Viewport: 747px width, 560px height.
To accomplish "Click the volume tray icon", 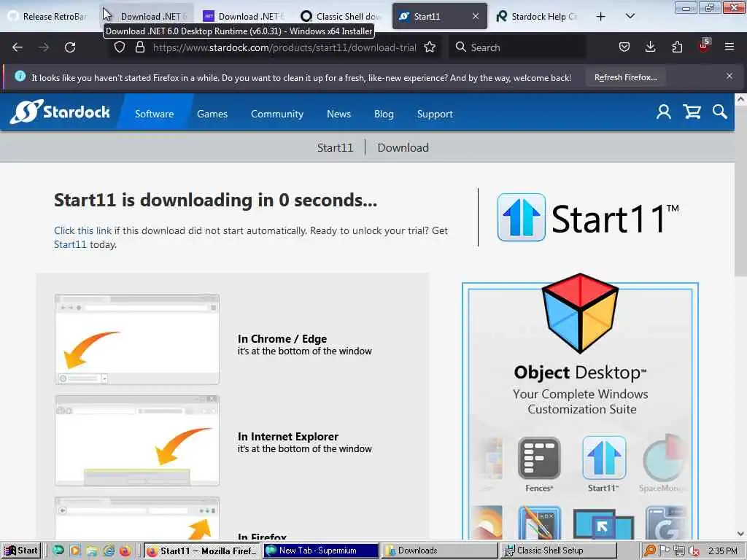I will click(x=695, y=551).
